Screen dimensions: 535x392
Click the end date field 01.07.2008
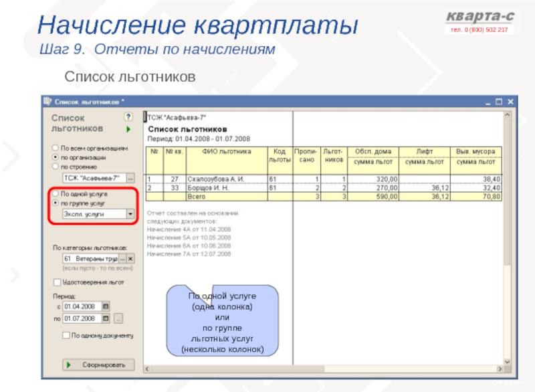click(82, 318)
